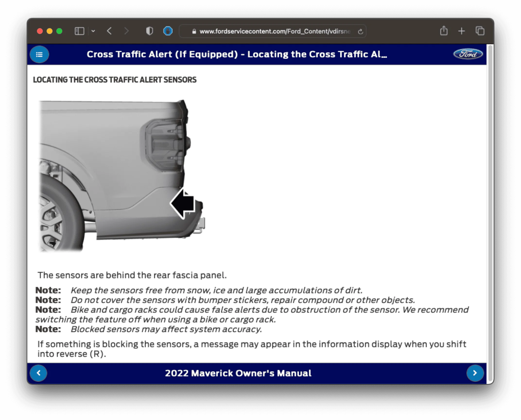Click the Ford logo in header
Image resolution: width=521 pixels, height=420 pixels.
[x=468, y=54]
